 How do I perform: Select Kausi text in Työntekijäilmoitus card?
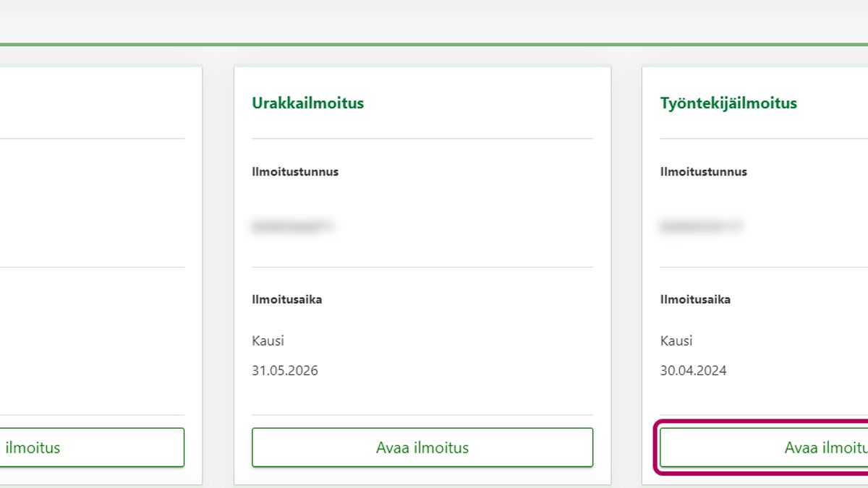(x=676, y=341)
